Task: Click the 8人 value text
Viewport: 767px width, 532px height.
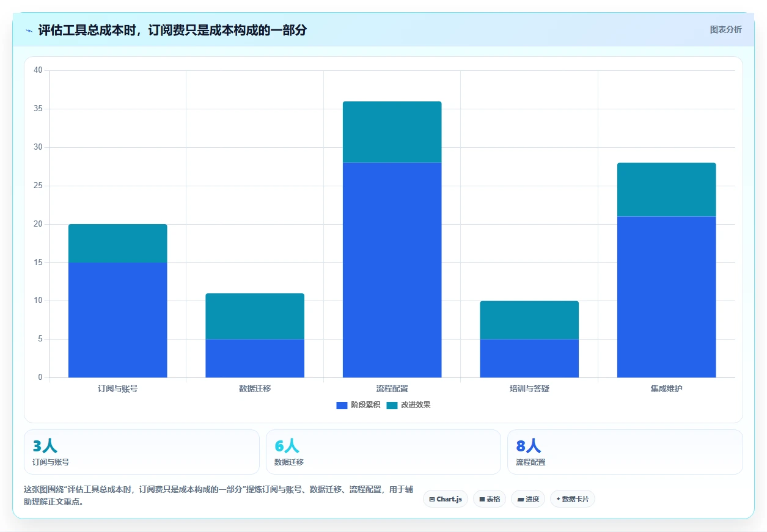Action: [528, 446]
